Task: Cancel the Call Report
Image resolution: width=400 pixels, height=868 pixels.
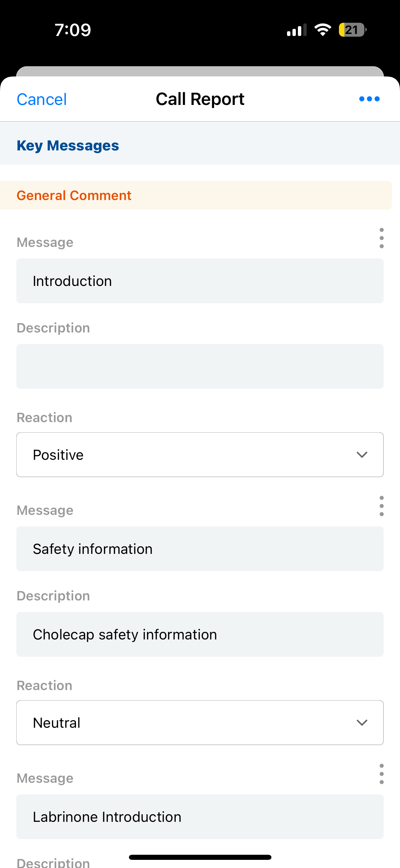Action: [42, 100]
